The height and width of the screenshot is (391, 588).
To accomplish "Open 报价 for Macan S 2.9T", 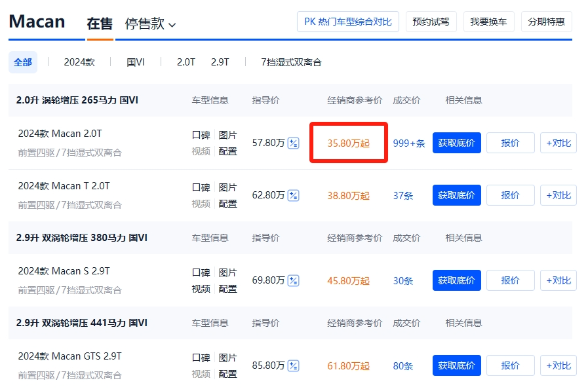I will pyautogui.click(x=510, y=280).
